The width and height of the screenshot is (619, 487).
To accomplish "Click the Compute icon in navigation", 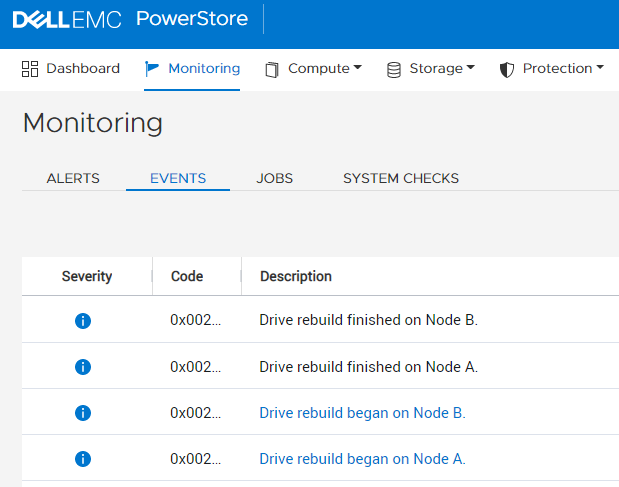I will [272, 69].
